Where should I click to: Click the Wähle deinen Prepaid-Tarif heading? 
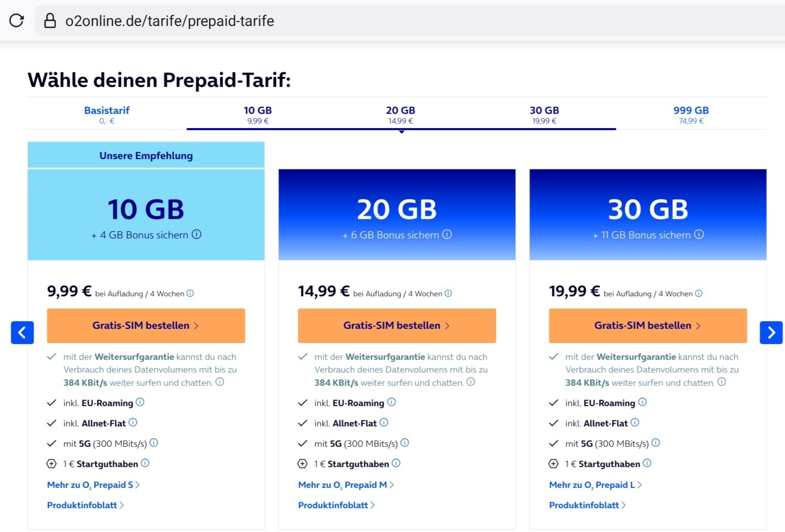159,80
